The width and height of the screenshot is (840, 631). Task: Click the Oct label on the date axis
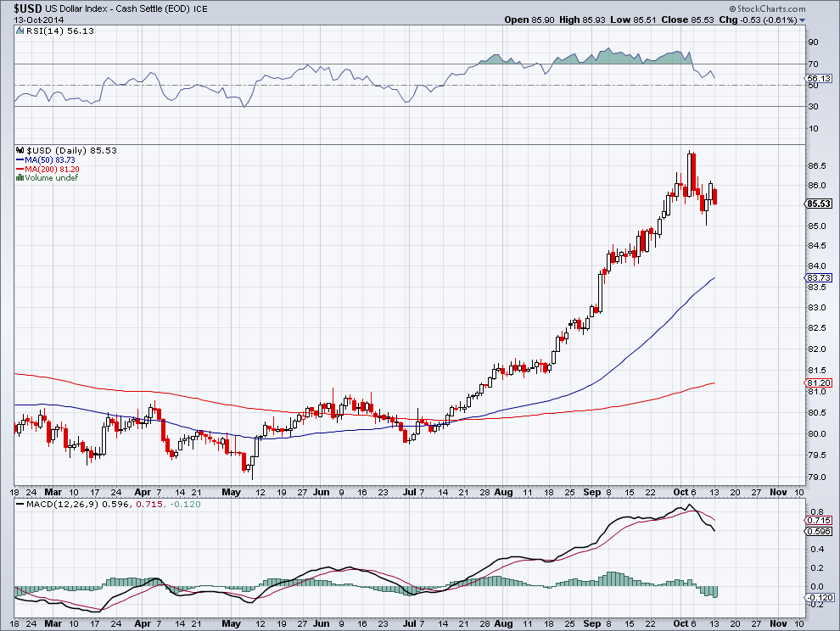pyautogui.click(x=681, y=492)
